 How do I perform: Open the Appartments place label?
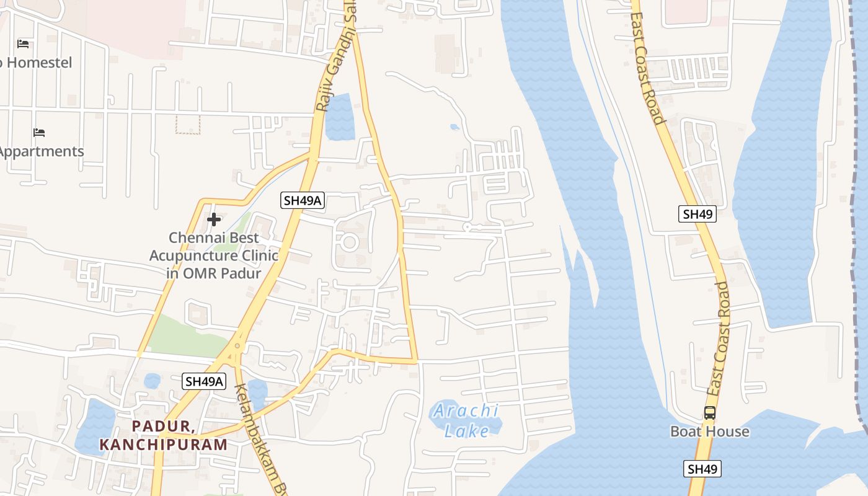click(42, 151)
